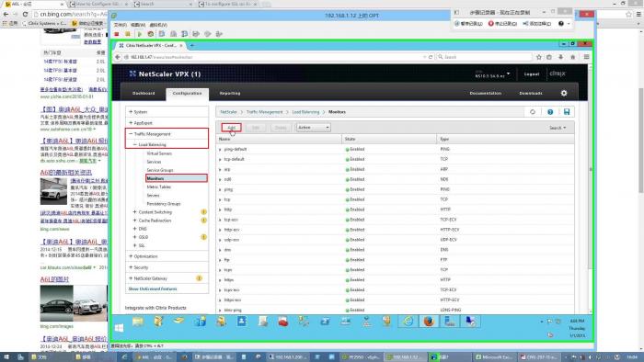Click the Firefox icon in VM taskbar

click(429, 322)
